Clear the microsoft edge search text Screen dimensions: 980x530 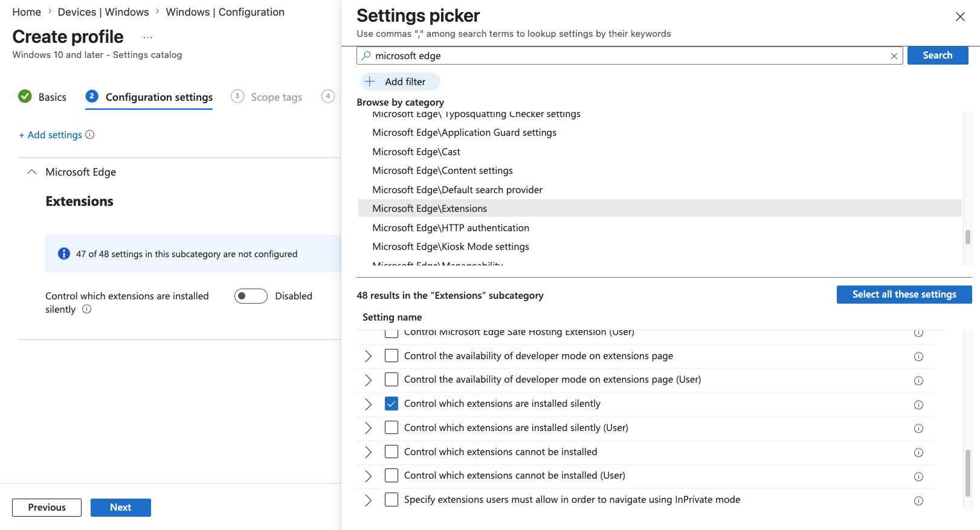point(894,56)
